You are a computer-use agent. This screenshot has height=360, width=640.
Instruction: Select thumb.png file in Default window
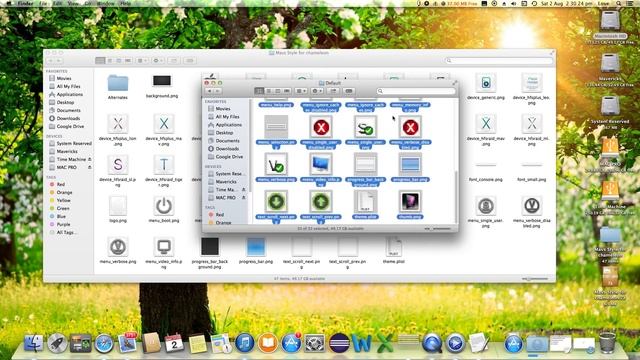pos(410,202)
